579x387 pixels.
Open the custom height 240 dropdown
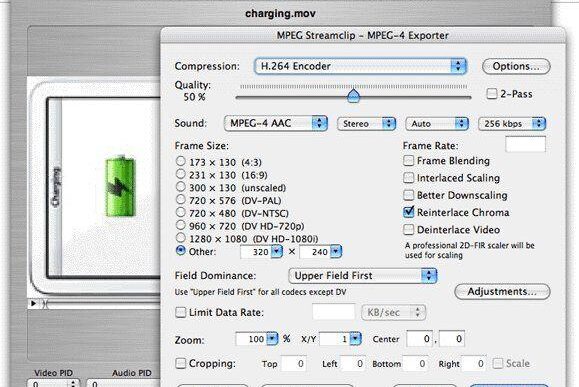pyautogui.click(x=336, y=252)
